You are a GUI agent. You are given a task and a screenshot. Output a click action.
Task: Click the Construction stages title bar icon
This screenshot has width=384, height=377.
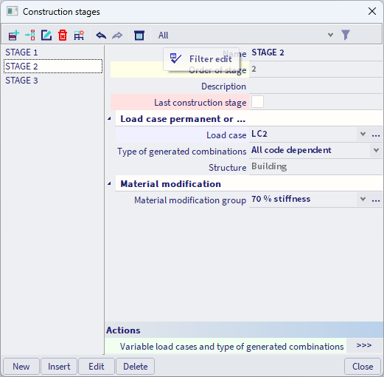click(x=12, y=11)
